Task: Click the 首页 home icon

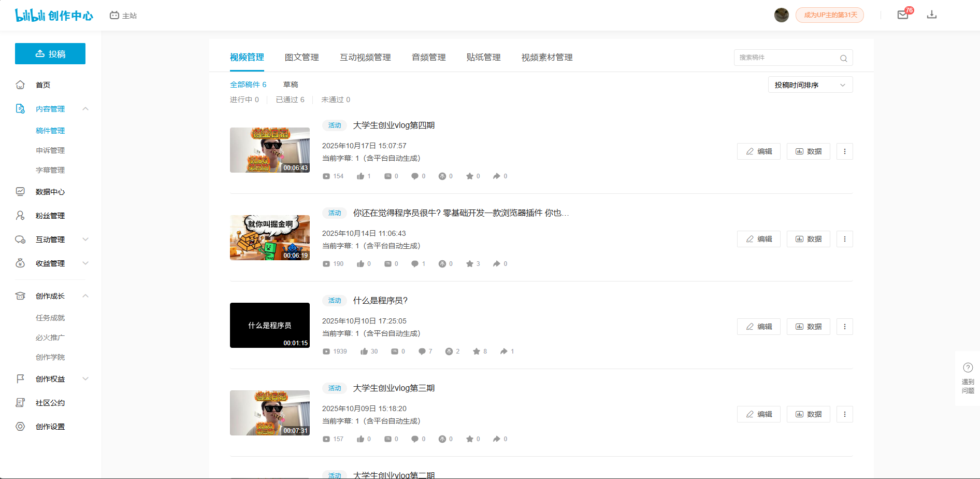Action: 20,84
